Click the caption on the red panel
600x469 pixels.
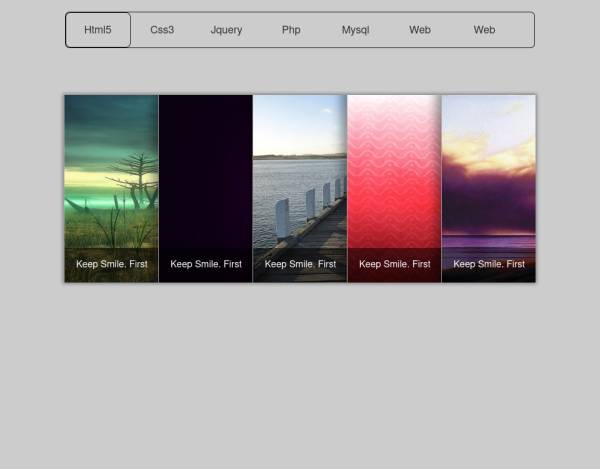point(394,264)
